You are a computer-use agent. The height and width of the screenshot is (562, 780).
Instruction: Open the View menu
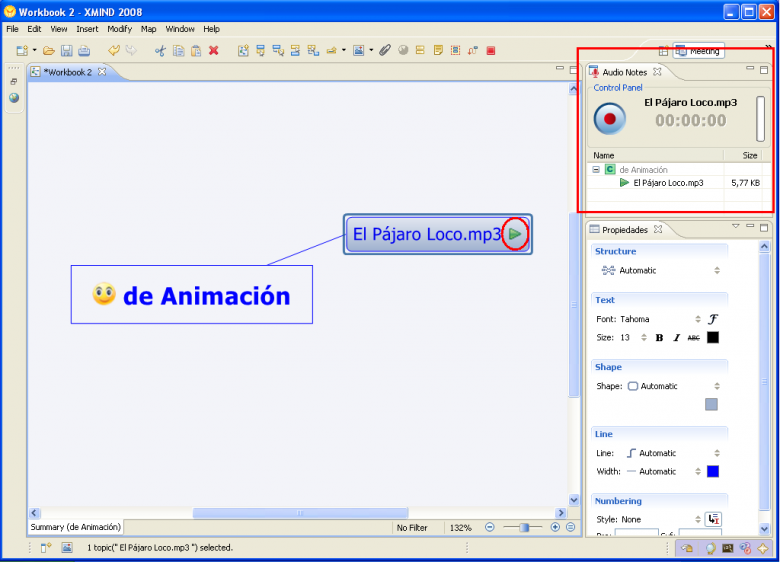[x=59, y=29]
